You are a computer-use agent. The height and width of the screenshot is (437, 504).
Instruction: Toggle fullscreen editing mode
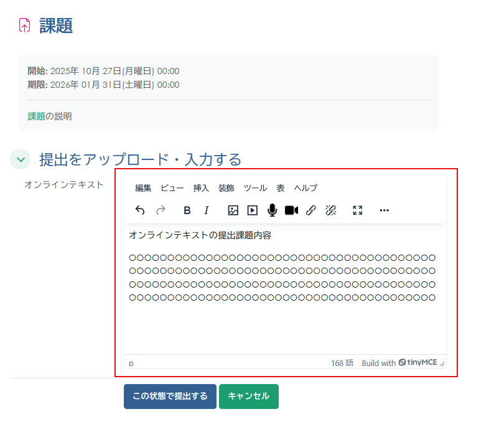click(x=358, y=210)
